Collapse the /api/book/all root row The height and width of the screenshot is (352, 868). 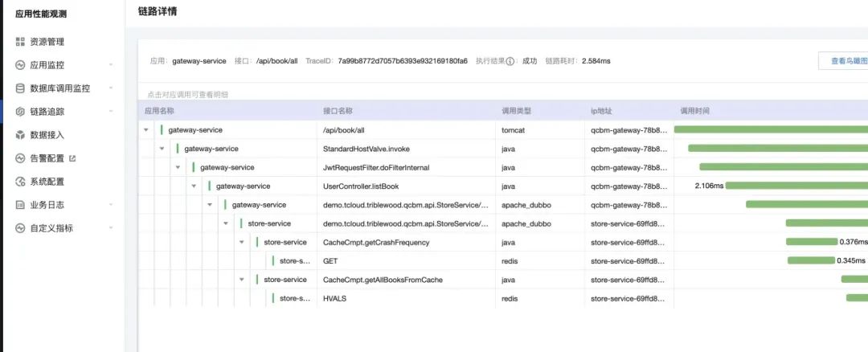146,130
